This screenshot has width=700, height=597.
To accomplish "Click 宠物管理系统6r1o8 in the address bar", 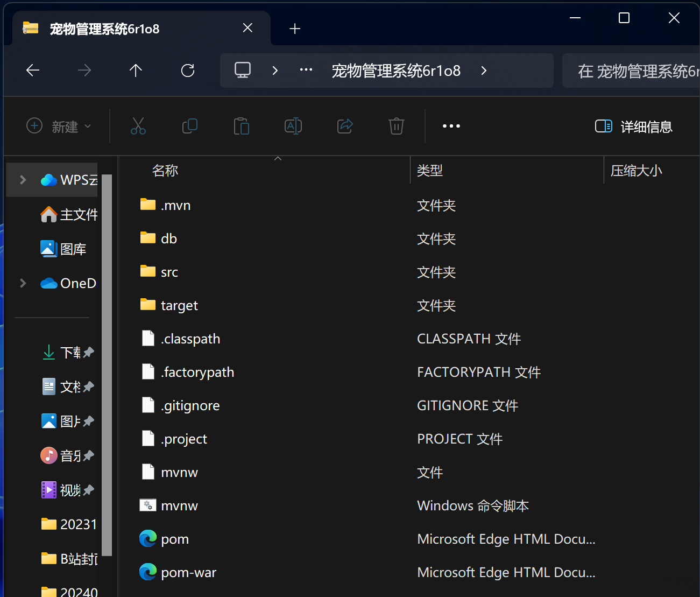I will [x=396, y=71].
